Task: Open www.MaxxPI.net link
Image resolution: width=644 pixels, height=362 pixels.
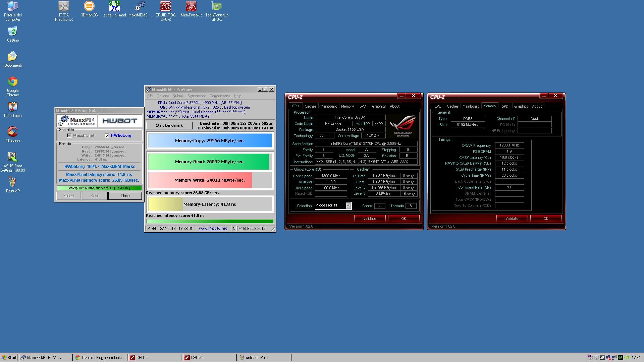Action: [213, 229]
